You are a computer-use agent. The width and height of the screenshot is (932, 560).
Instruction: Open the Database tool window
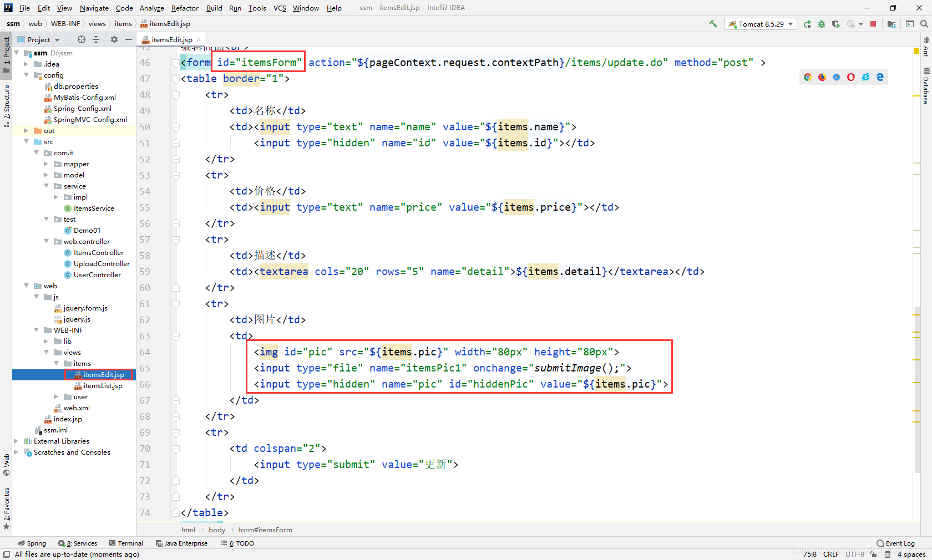pyautogui.click(x=926, y=86)
